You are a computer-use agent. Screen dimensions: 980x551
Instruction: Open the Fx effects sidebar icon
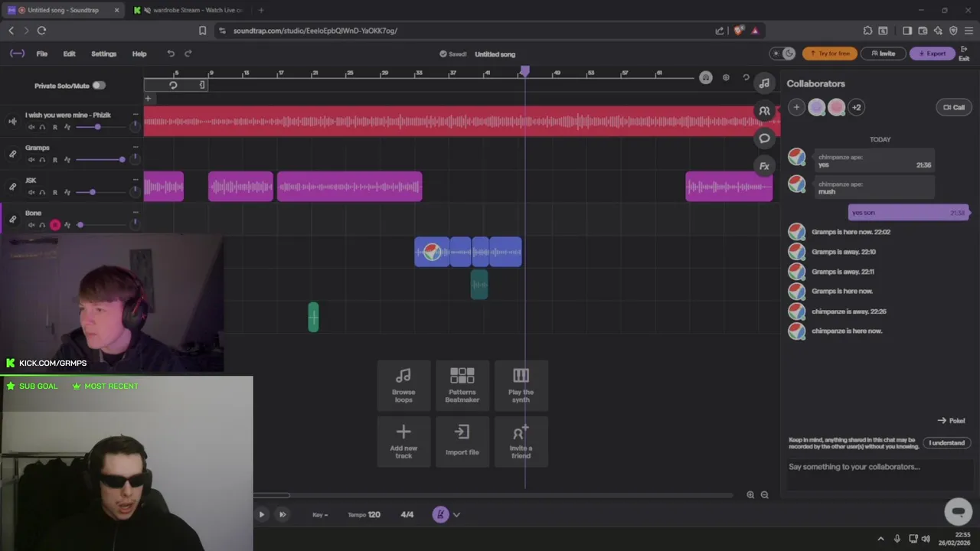764,166
